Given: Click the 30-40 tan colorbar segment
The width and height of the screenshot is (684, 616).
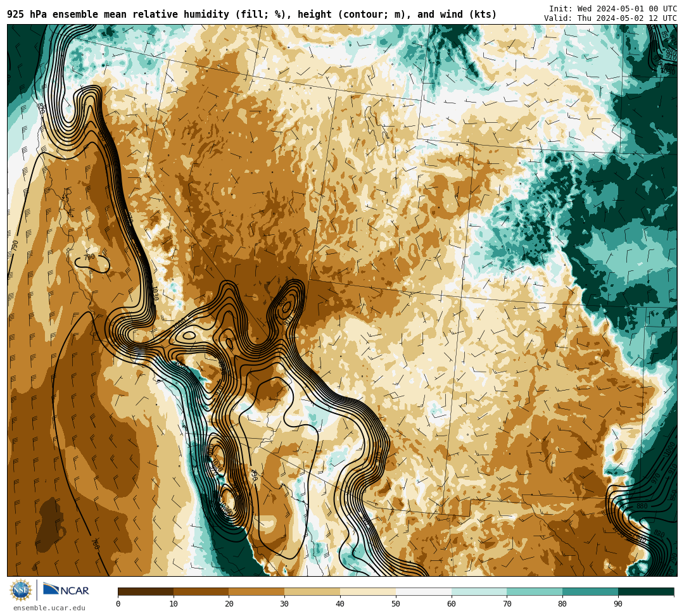Looking at the screenshot, I should click(312, 591).
